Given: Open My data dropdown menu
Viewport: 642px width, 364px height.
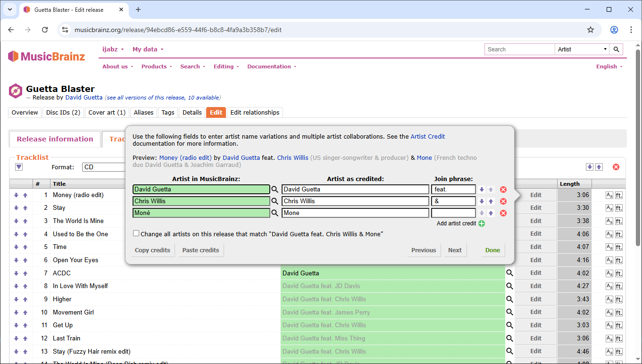Looking at the screenshot, I should [x=148, y=49].
